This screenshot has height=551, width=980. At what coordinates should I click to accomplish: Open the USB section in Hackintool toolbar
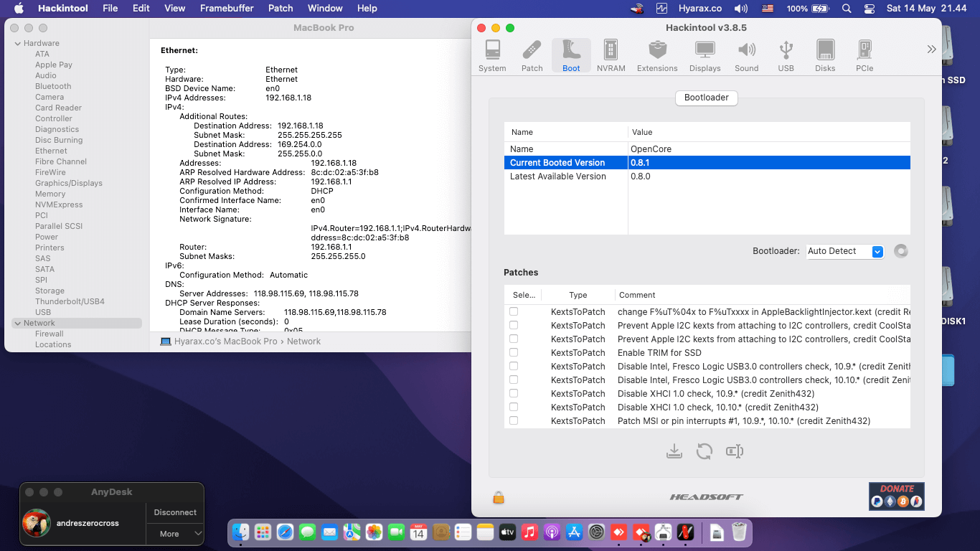[x=786, y=55]
